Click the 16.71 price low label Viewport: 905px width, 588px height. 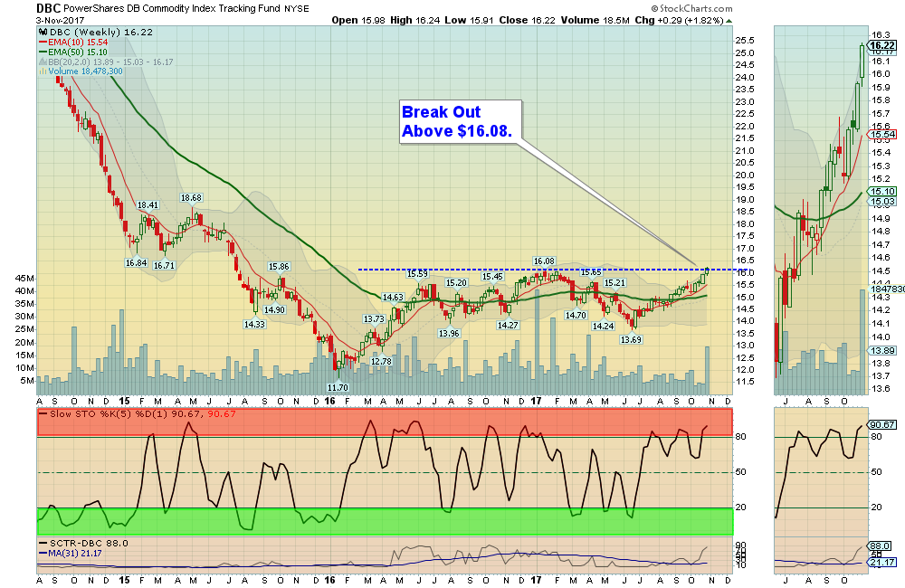coord(164,265)
